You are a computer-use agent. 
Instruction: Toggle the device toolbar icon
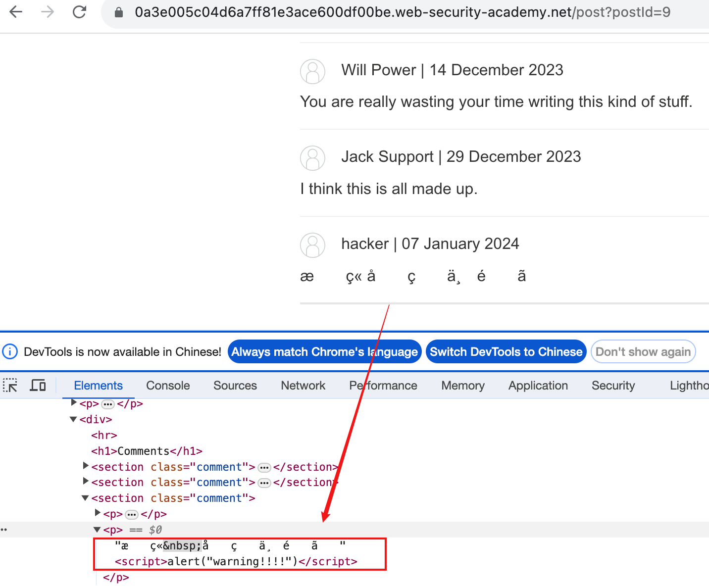coord(38,385)
